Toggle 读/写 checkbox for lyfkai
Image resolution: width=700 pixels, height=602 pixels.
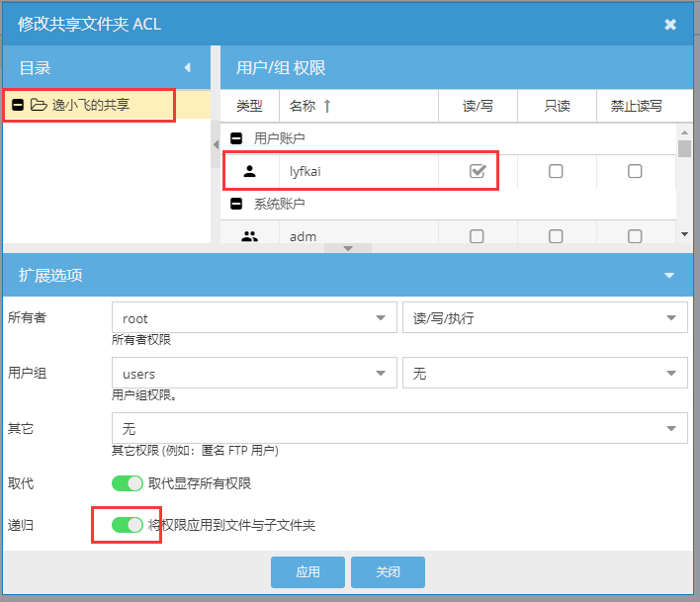pyautogui.click(x=478, y=171)
